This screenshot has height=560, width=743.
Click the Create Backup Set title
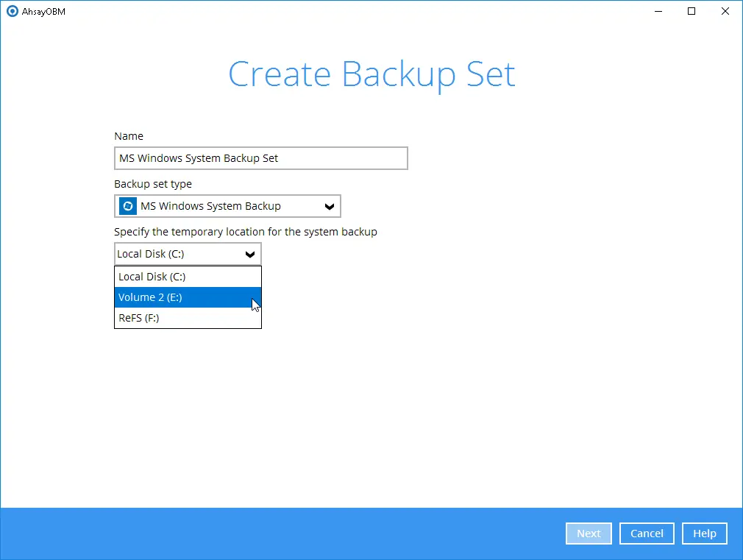click(x=371, y=74)
